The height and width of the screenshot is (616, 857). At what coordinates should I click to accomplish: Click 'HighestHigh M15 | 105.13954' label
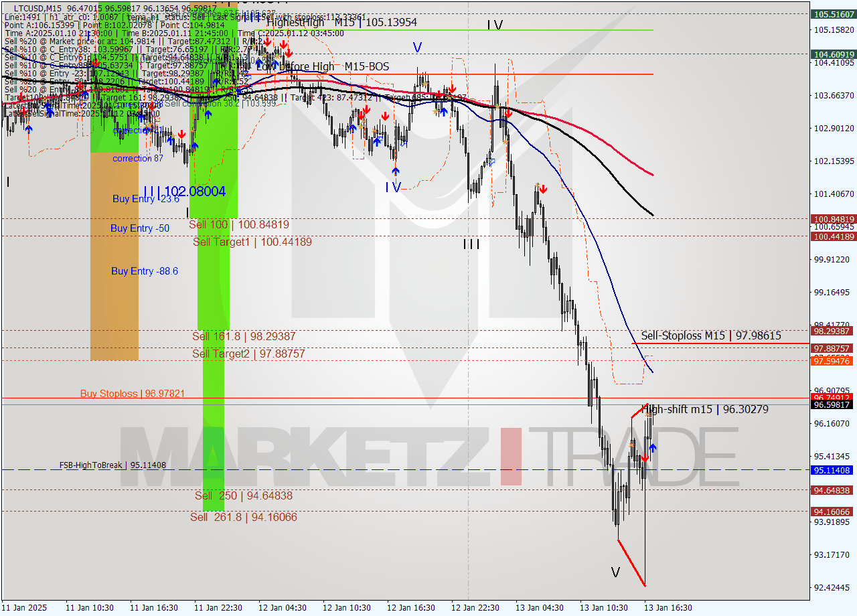pos(341,23)
